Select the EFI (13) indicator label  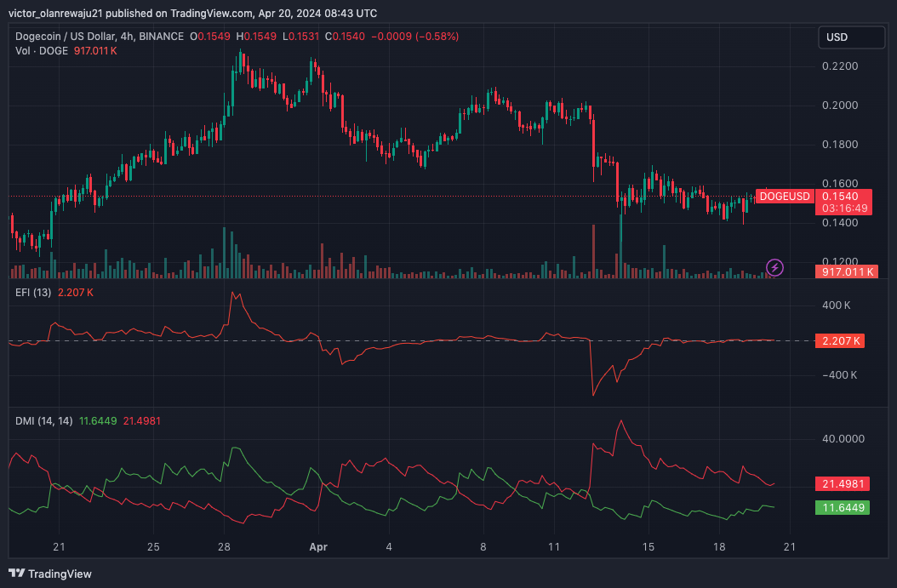(x=33, y=293)
